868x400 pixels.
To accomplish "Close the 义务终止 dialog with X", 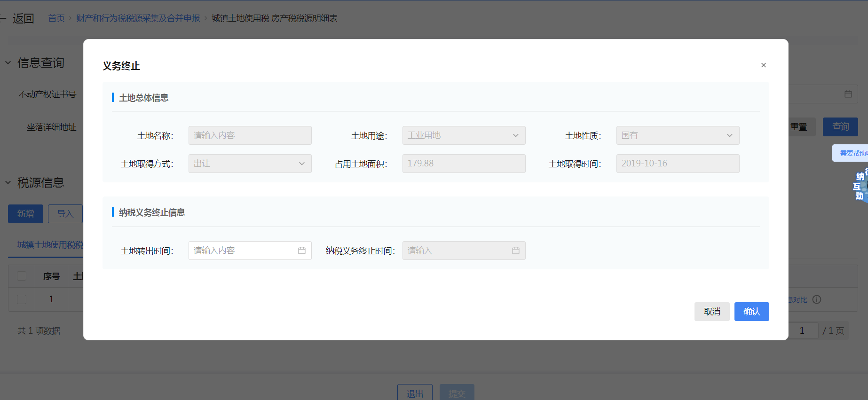I will (763, 65).
